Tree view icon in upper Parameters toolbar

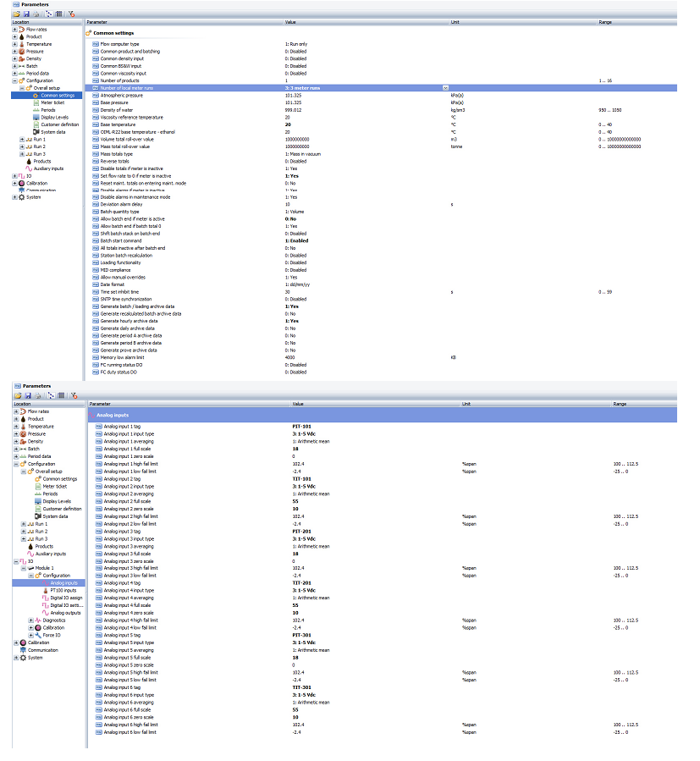[49, 14]
